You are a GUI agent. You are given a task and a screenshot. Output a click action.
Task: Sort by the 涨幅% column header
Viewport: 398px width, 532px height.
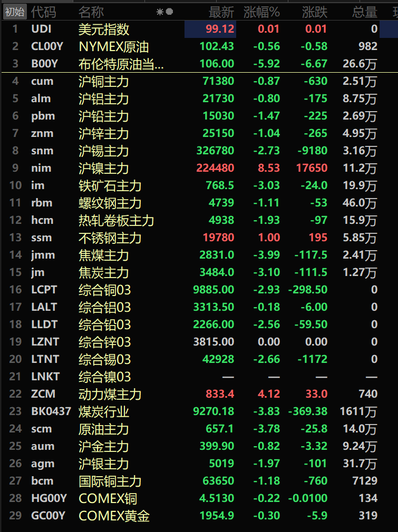click(261, 12)
